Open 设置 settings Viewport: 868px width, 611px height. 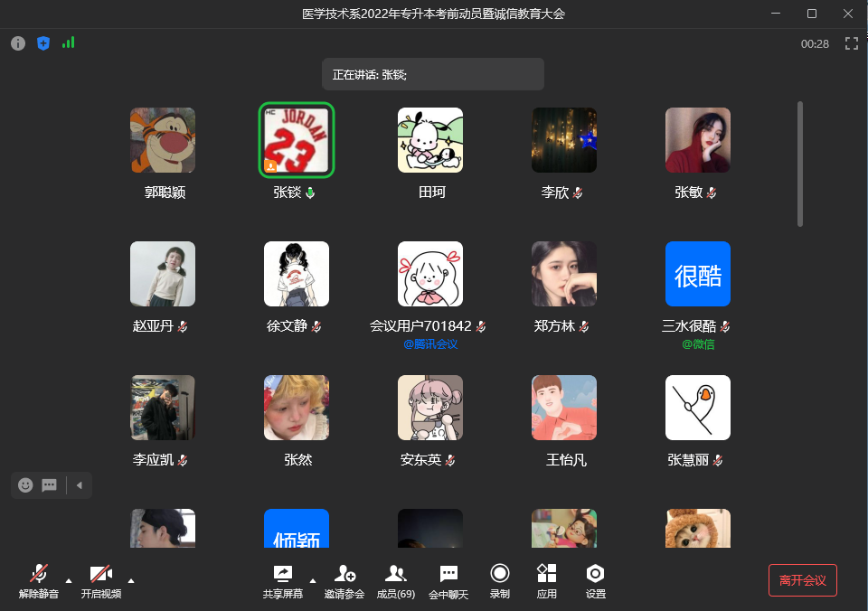click(x=595, y=580)
